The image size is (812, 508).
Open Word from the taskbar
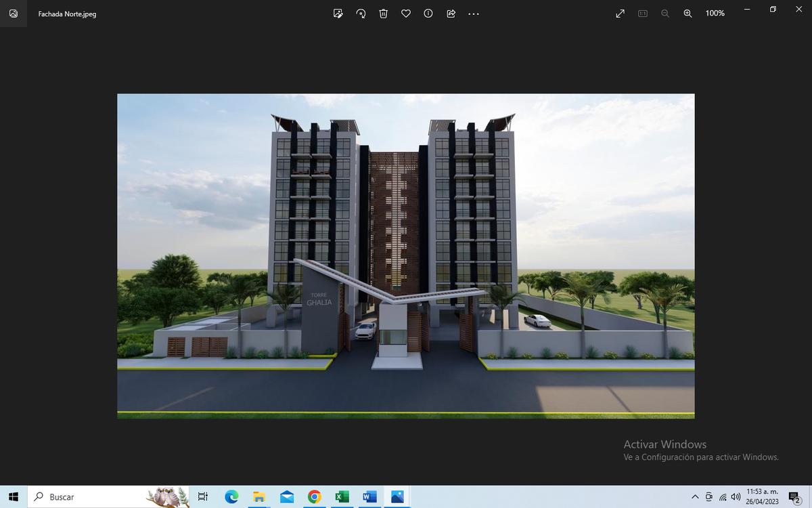[369, 496]
